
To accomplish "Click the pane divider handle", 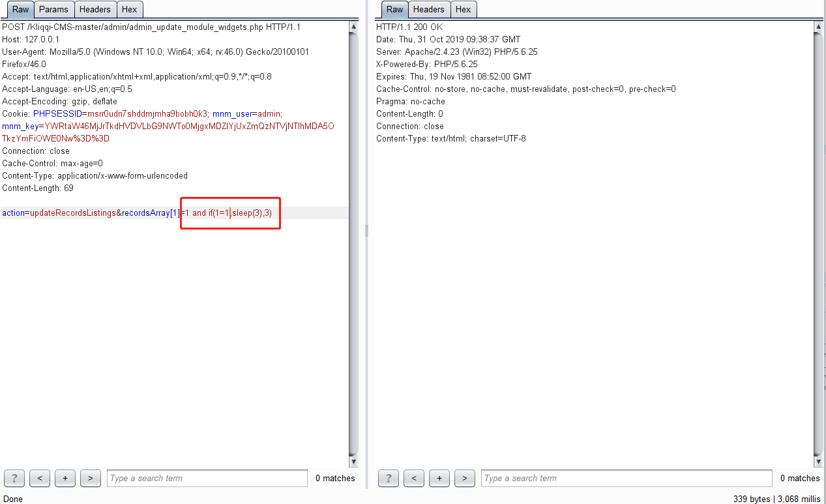I will click(366, 231).
